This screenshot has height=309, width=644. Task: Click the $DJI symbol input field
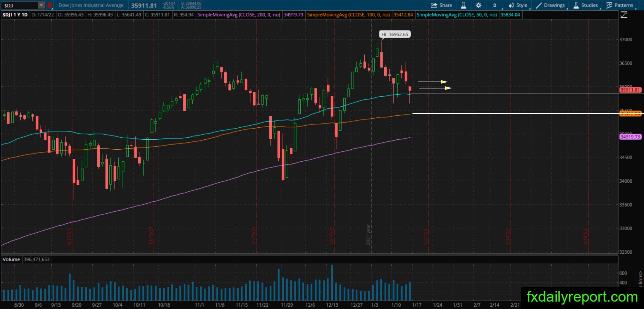tap(20, 5)
